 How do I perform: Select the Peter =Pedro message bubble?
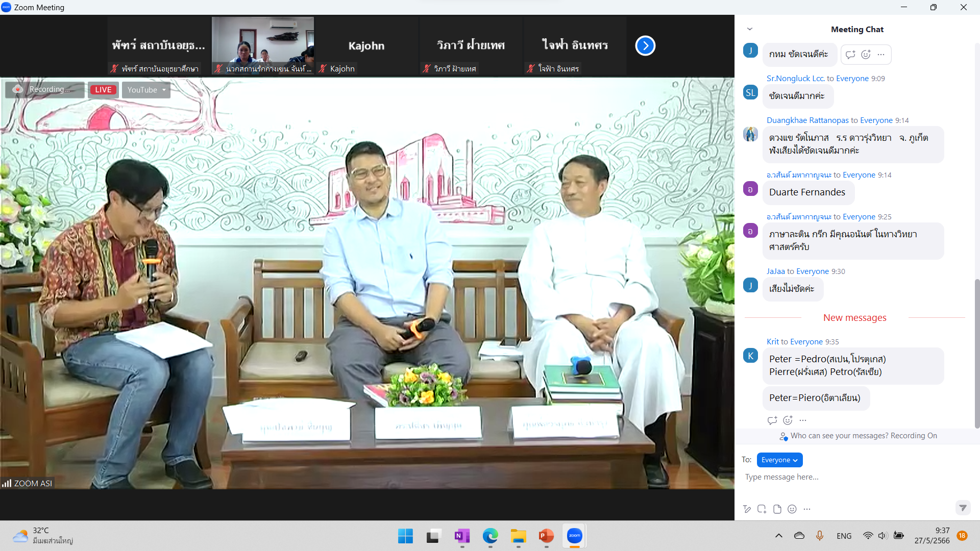tap(853, 366)
